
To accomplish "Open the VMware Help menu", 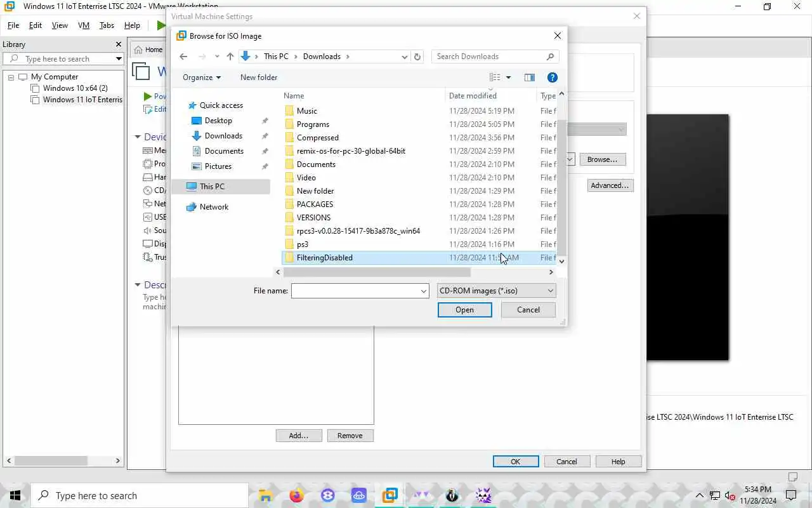I will pyautogui.click(x=132, y=25).
